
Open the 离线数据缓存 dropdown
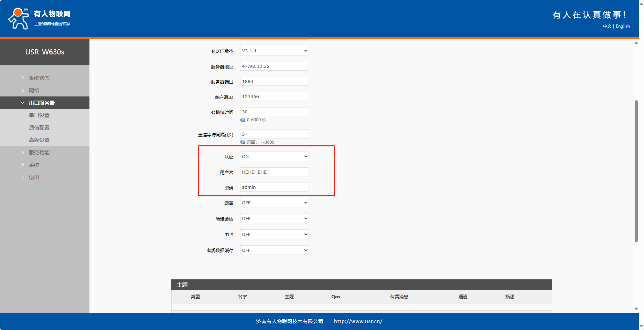(274, 250)
